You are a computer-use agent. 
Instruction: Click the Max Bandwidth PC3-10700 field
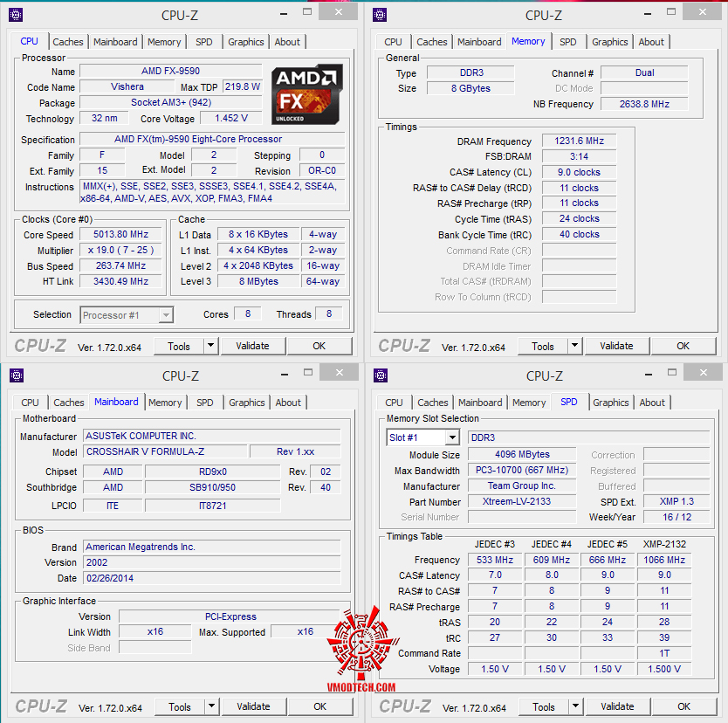522,471
